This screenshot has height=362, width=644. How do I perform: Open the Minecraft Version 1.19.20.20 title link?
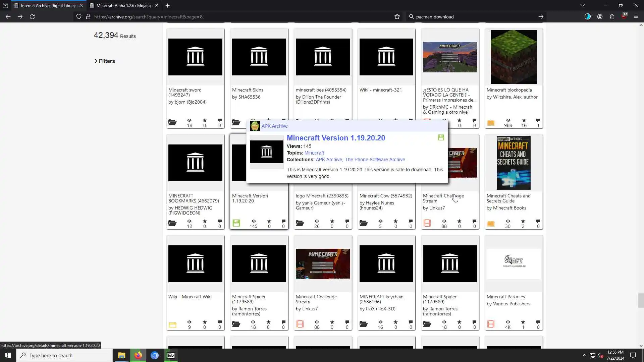(x=335, y=138)
